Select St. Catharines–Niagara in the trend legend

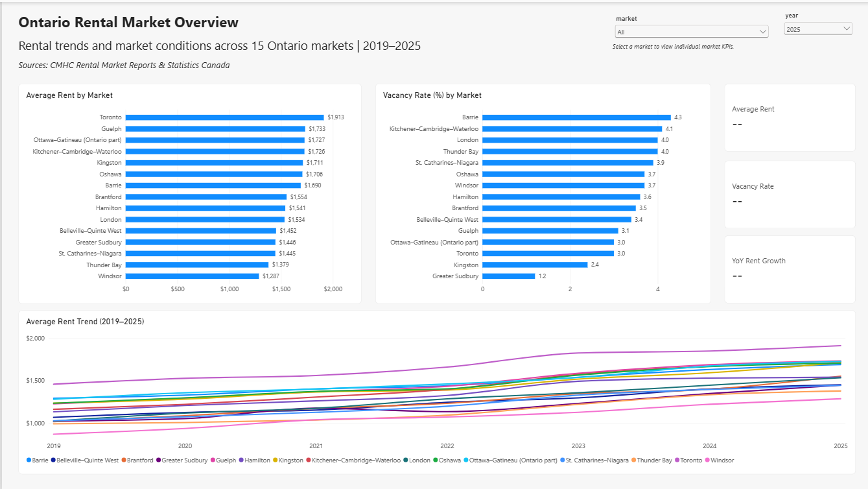594,460
